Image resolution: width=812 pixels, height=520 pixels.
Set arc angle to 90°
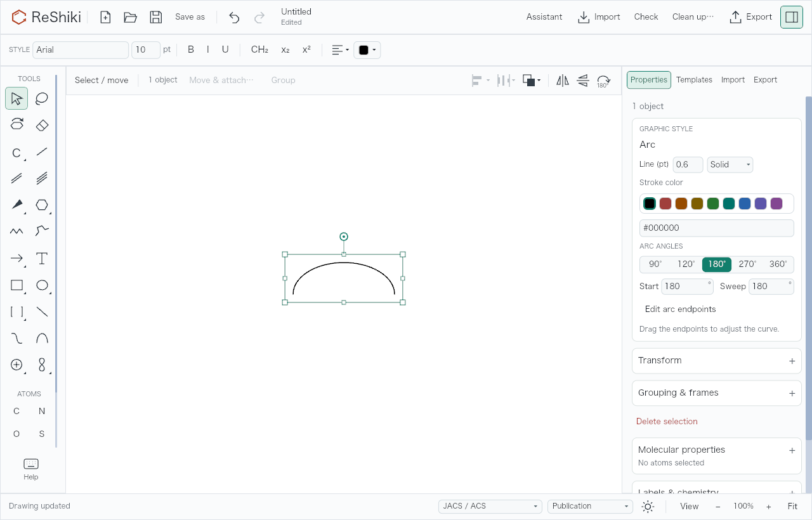pyautogui.click(x=655, y=264)
